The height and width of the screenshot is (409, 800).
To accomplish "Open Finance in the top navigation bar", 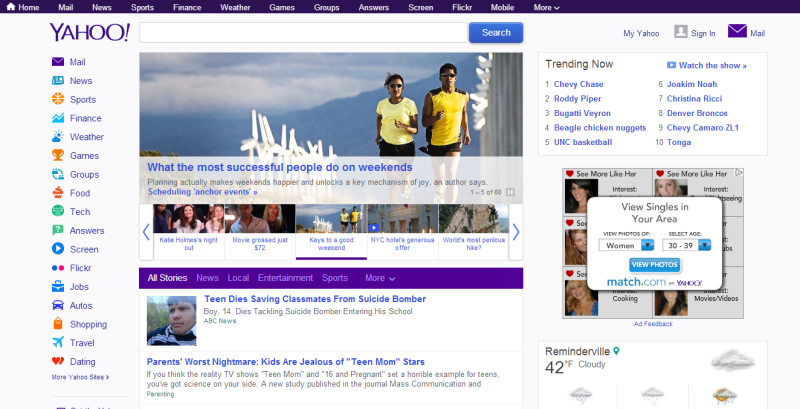I will click(x=187, y=7).
